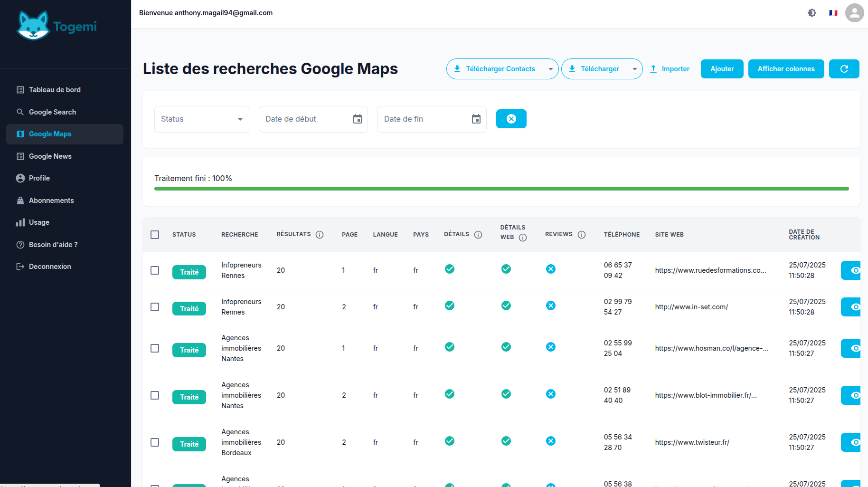This screenshot has width=868, height=487.
Task: Click the Ajouter button
Action: [722, 69]
